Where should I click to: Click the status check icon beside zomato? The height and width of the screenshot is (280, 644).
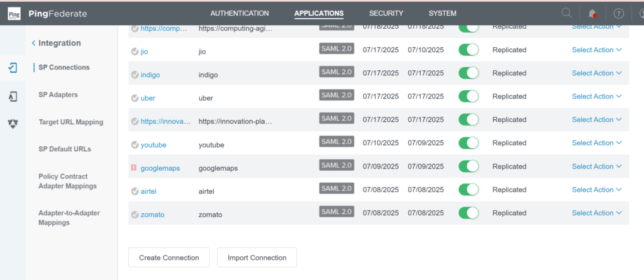tap(135, 215)
